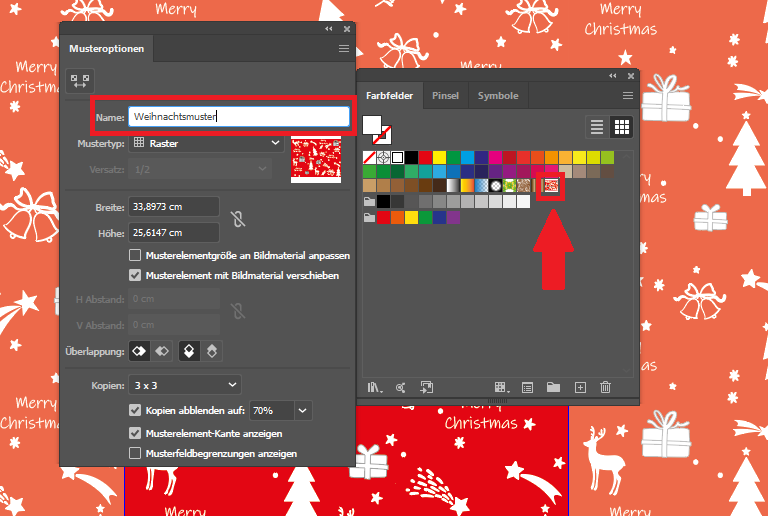Open the Symbole tab

click(x=497, y=96)
